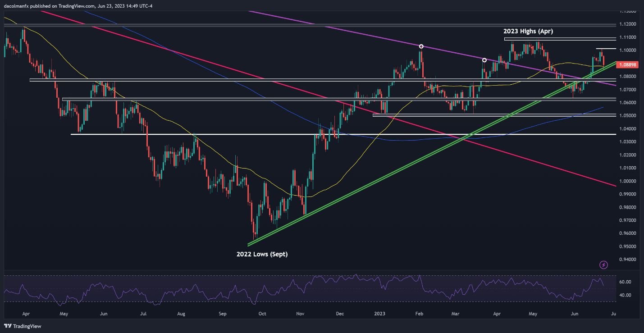Viewport: 644px width, 333px height.
Task: Click the 0.98000 price axis label
Action: coord(627,207)
